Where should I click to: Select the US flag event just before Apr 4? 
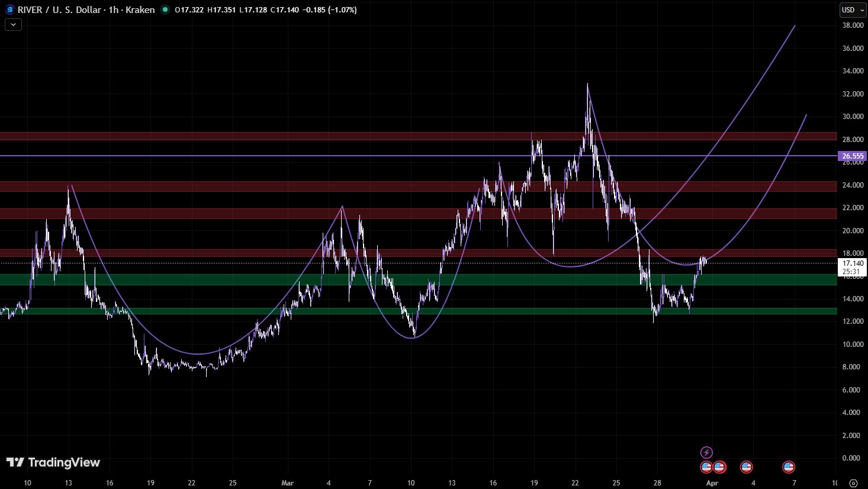746,467
